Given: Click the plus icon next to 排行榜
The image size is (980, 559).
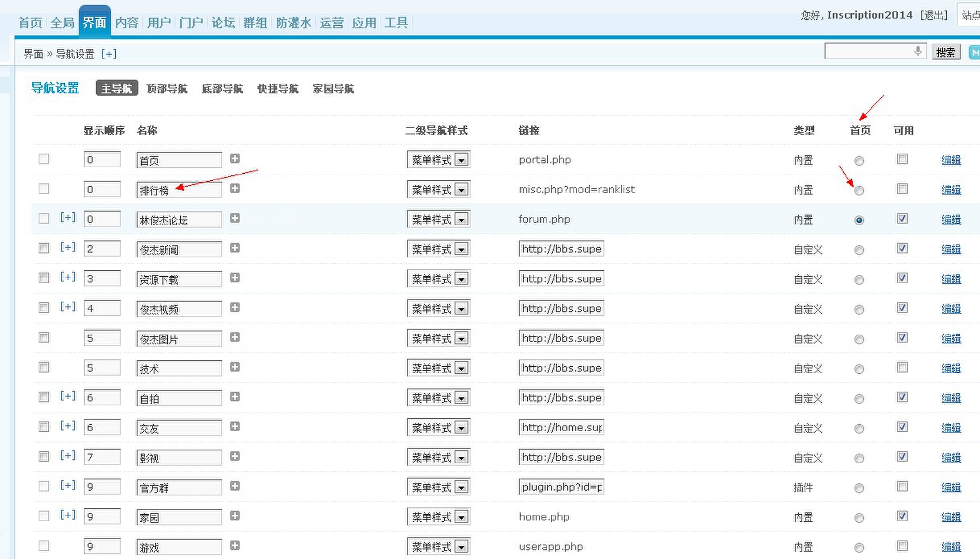Looking at the screenshot, I should [x=235, y=188].
